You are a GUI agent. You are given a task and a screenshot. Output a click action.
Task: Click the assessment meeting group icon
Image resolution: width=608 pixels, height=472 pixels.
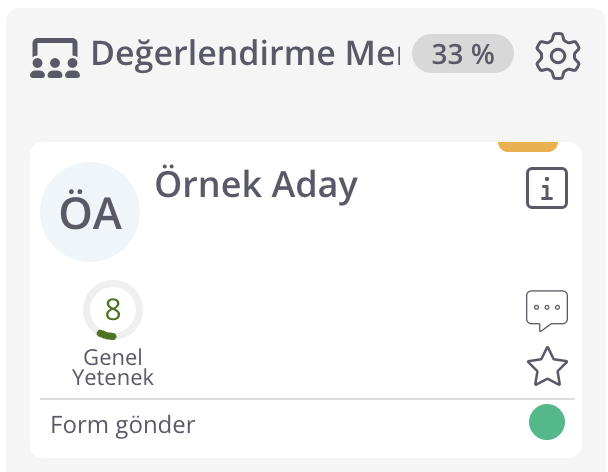coord(55,58)
